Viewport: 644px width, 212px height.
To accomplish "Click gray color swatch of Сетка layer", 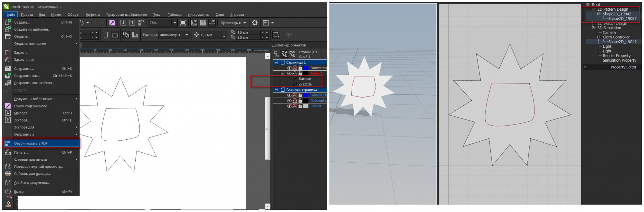I will [306, 106].
